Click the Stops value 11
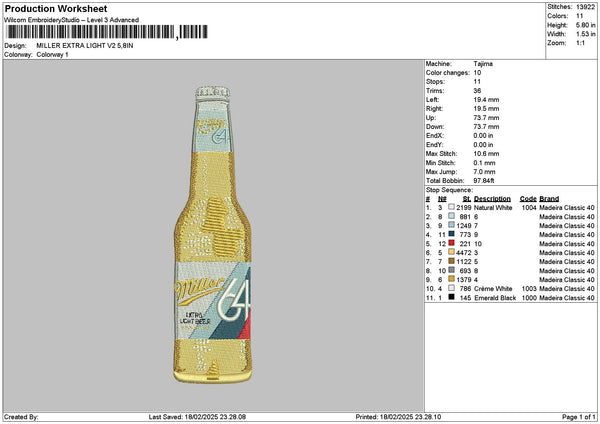Image resolution: width=600 pixels, height=424 pixels. click(477, 82)
